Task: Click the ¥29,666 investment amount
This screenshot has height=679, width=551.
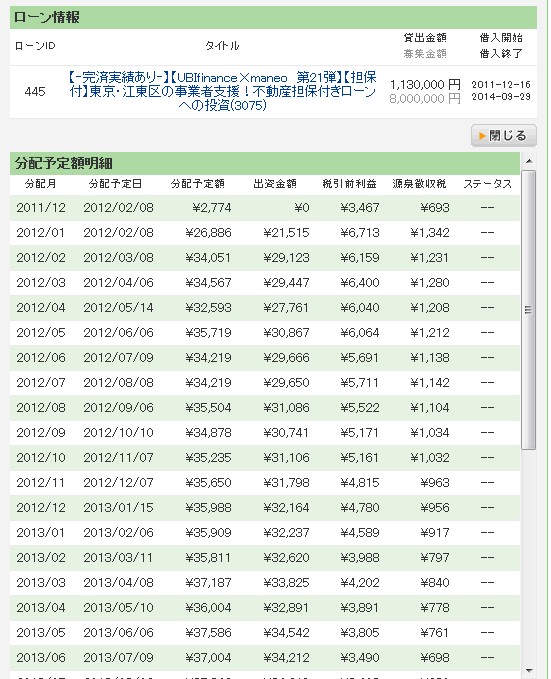Action: coord(286,358)
